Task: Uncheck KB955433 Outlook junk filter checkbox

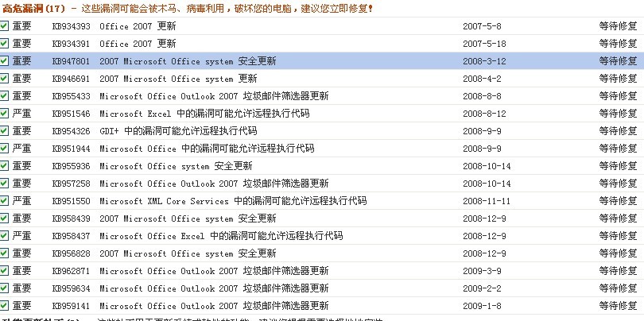Action: point(4,96)
